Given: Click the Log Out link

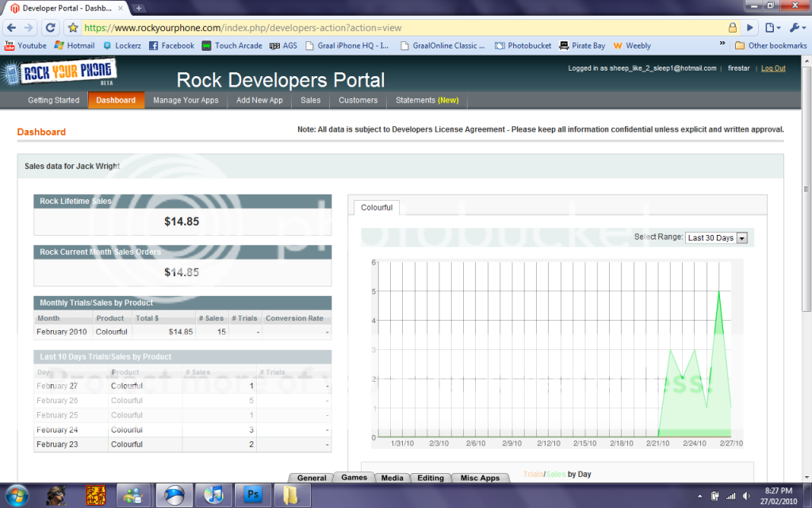Looking at the screenshot, I should (773, 68).
